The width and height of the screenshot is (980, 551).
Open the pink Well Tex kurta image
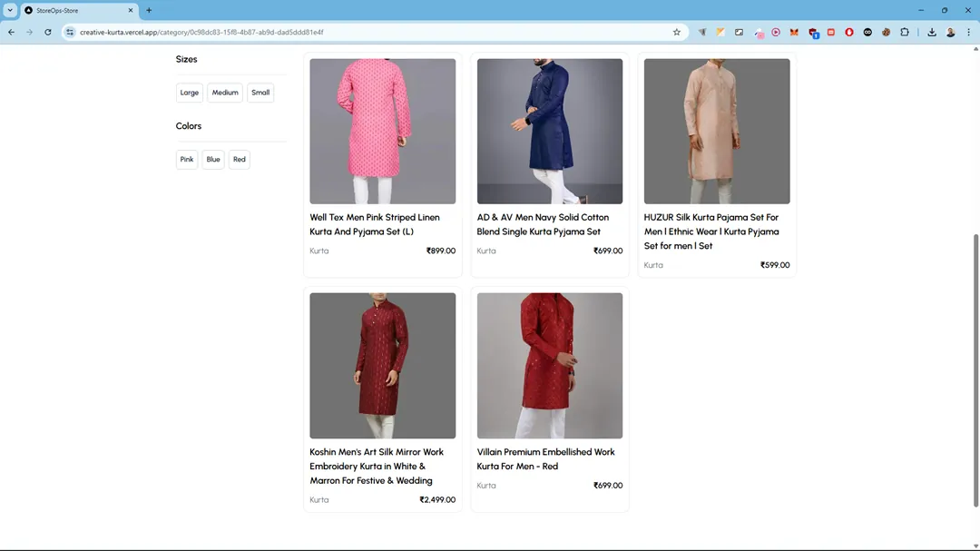383,132
